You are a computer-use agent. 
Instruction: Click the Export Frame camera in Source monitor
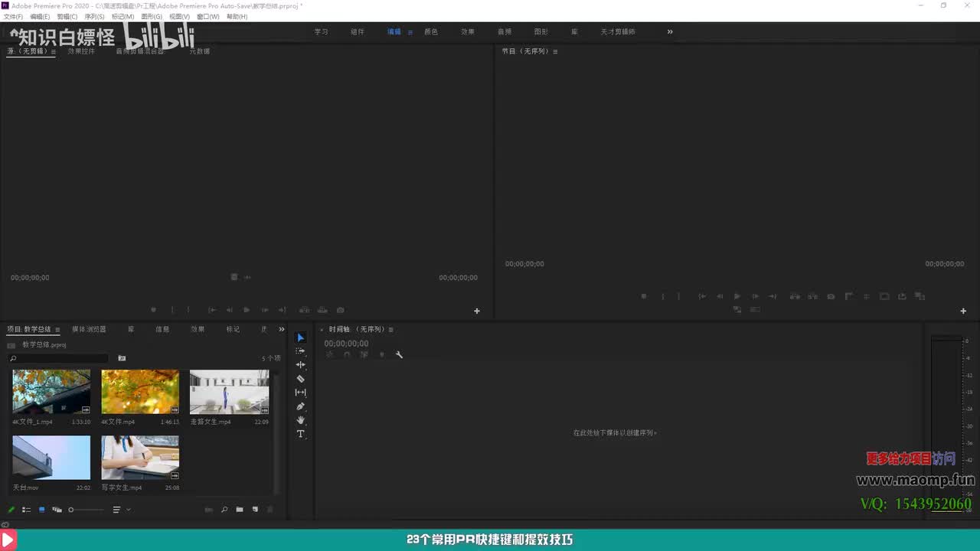click(x=341, y=310)
